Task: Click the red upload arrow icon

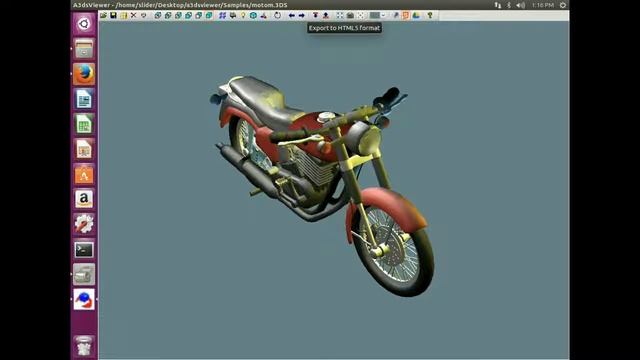Action: tap(326, 16)
